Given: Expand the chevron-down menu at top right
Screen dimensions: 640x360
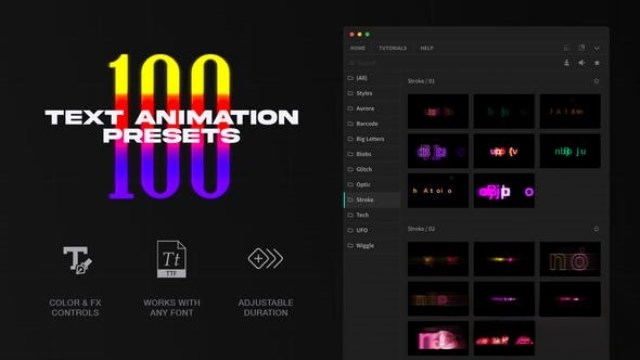Looking at the screenshot, I should tap(597, 48).
